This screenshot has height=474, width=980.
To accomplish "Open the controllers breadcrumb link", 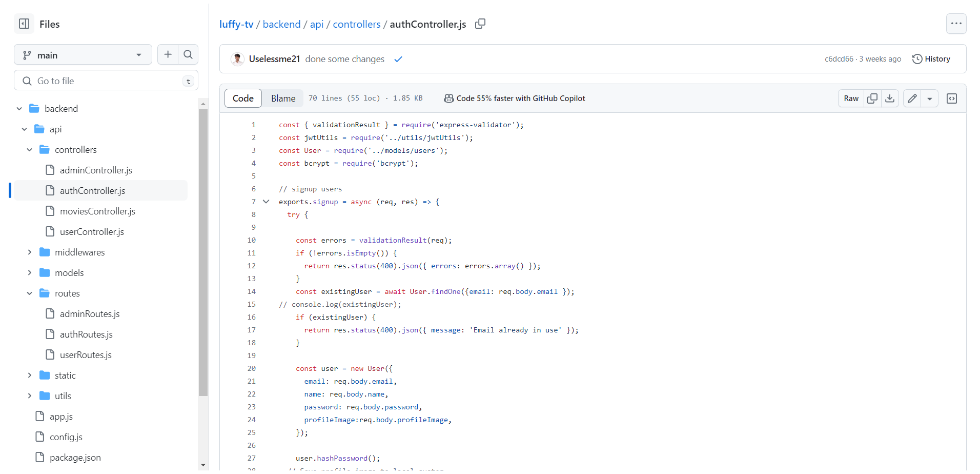I will click(x=357, y=24).
